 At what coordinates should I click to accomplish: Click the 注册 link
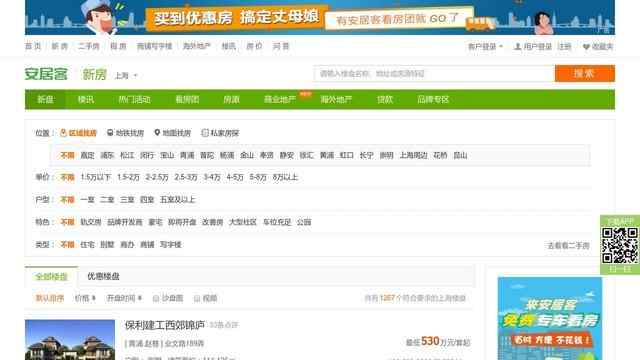point(564,47)
